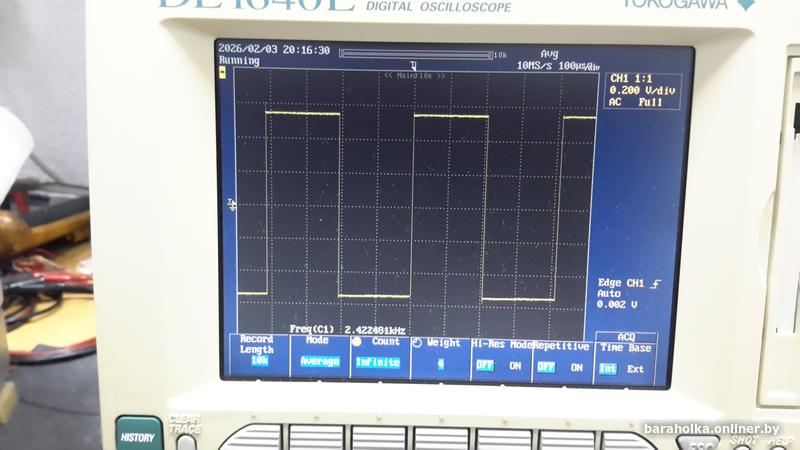Click the 0.002 V trigger level value
Image resolution: width=800 pixels, height=450 pixels.
617,305
